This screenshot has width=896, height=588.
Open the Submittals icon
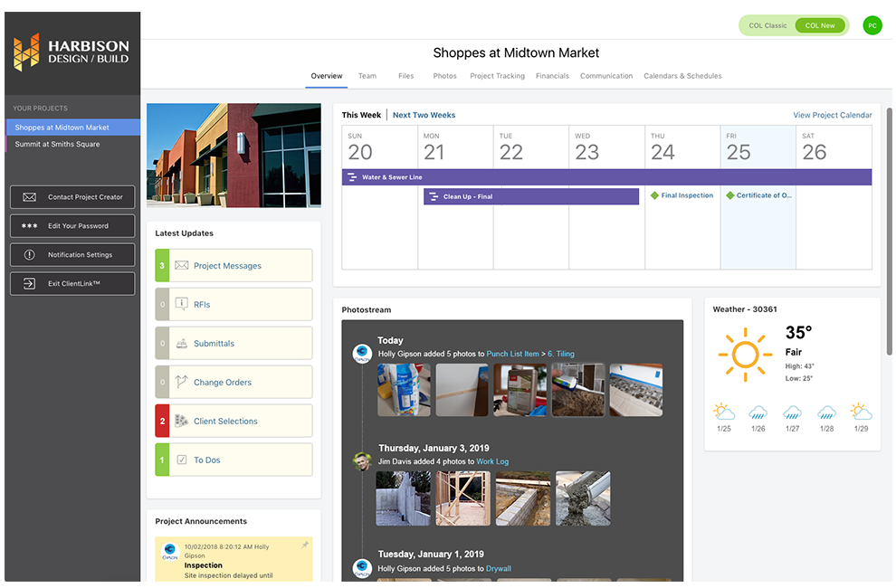click(x=182, y=344)
